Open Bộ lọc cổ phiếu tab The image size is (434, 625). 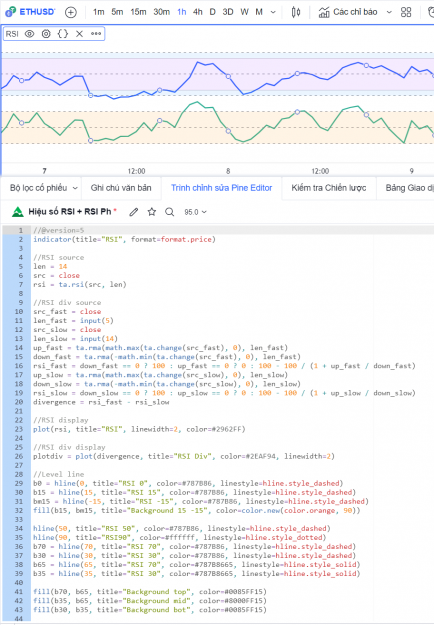pyautogui.click(x=38, y=188)
